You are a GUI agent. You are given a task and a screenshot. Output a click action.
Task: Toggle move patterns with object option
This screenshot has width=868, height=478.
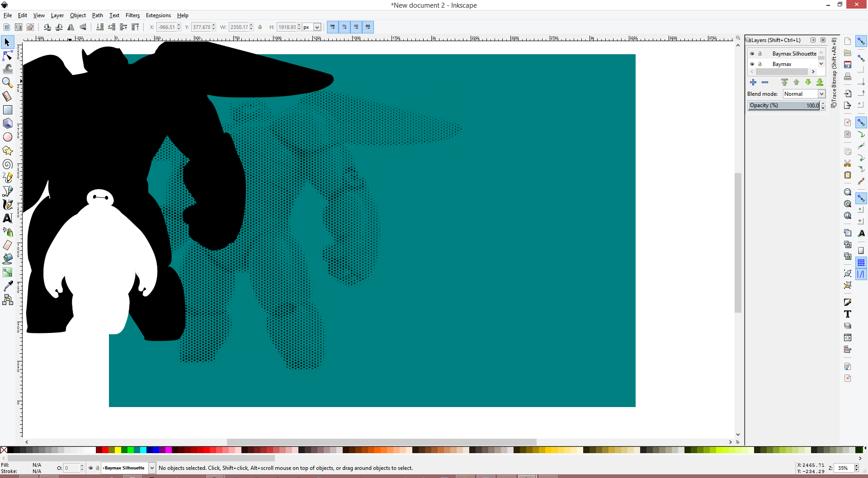click(x=368, y=27)
